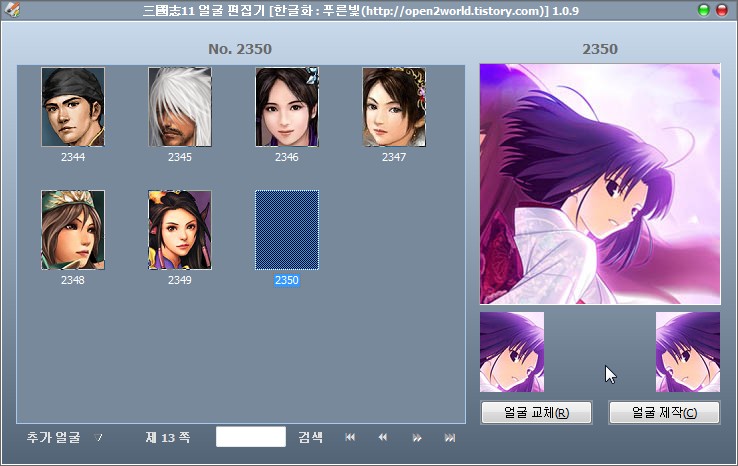This screenshot has width=738, height=466.
Task: Go to the next page icon
Action: pos(417,438)
